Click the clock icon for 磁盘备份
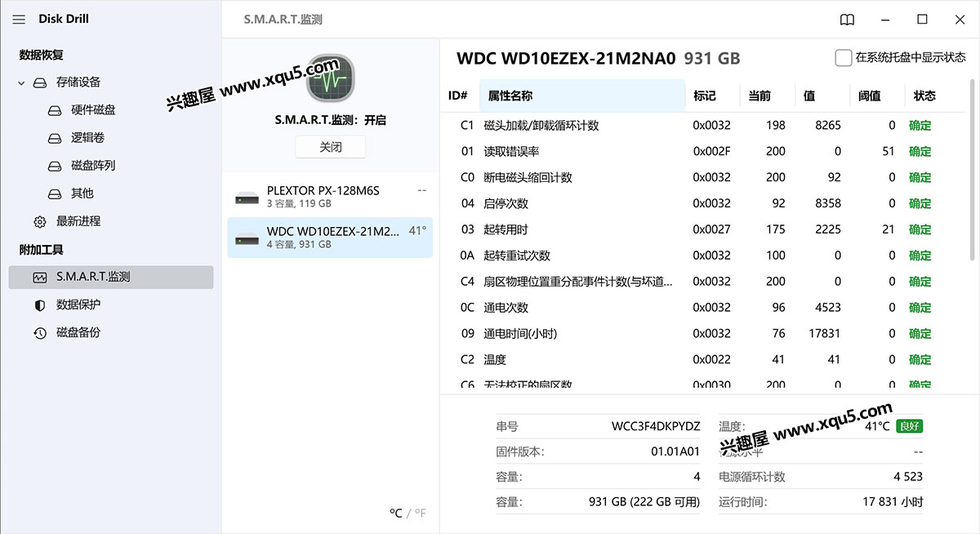The image size is (980, 534). [x=40, y=333]
